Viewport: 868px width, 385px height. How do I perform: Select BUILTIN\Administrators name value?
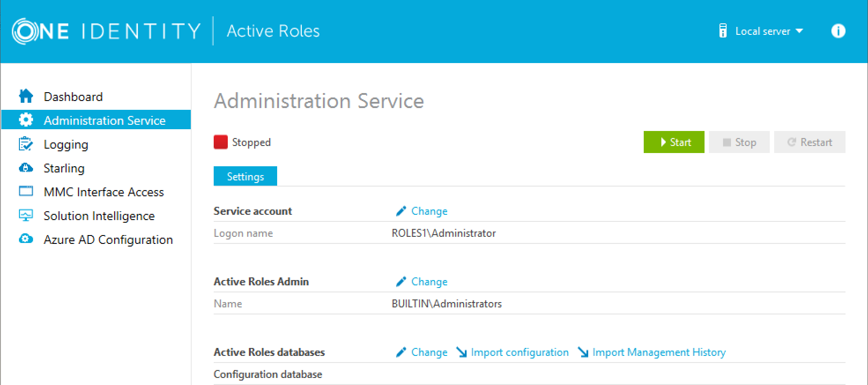click(x=447, y=304)
